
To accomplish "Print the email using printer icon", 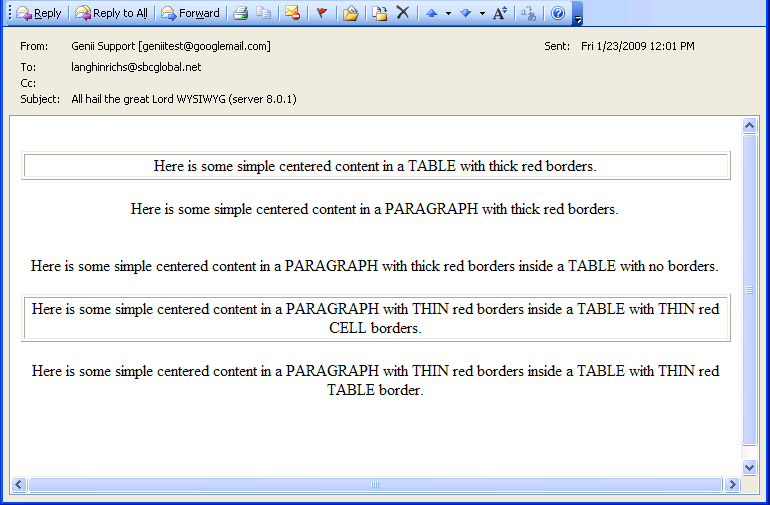I will click(240, 13).
